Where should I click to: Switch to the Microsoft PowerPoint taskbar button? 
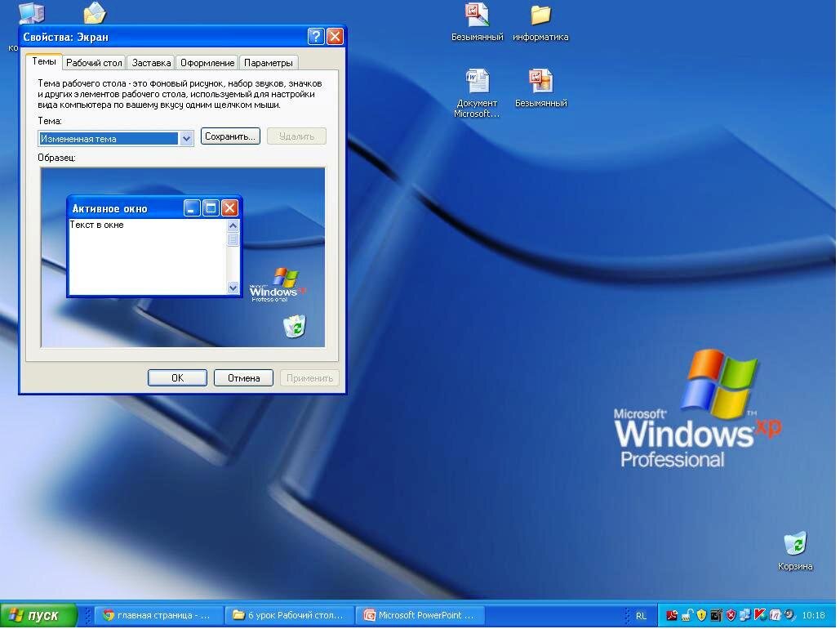(420, 615)
